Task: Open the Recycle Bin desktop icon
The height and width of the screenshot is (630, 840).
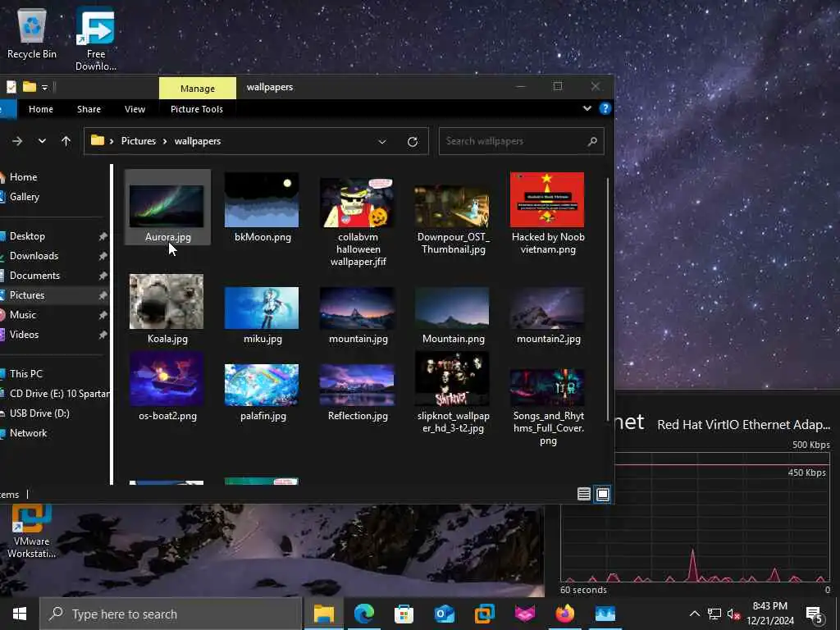Action: [32, 33]
